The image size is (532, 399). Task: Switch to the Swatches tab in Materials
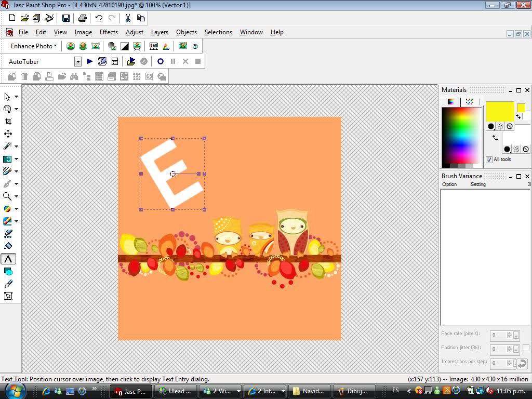click(x=470, y=101)
